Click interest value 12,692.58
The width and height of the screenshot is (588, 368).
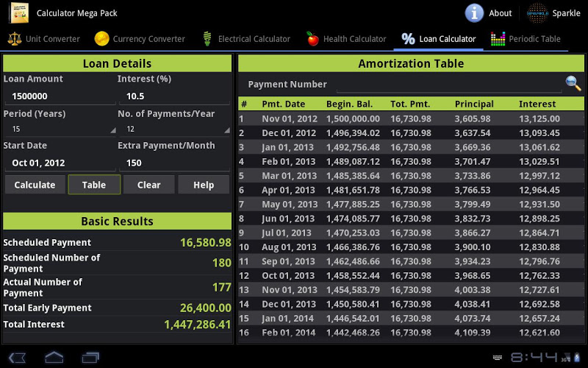(x=539, y=304)
